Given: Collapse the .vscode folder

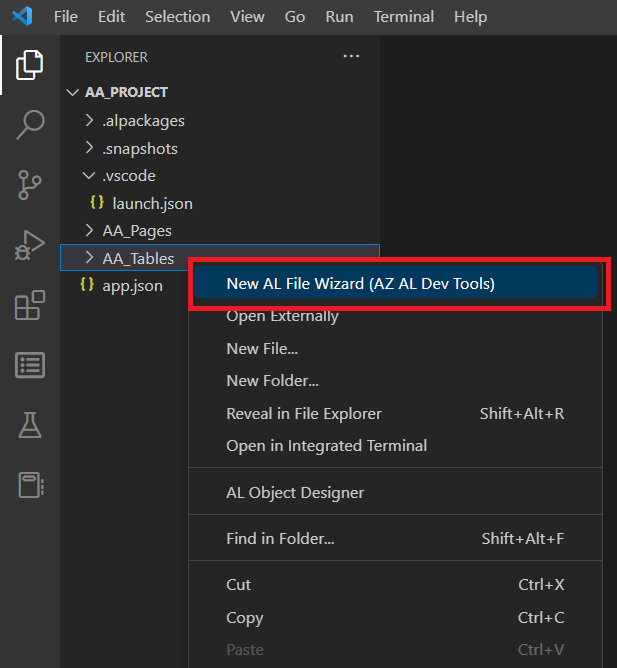Looking at the screenshot, I should (x=89, y=176).
